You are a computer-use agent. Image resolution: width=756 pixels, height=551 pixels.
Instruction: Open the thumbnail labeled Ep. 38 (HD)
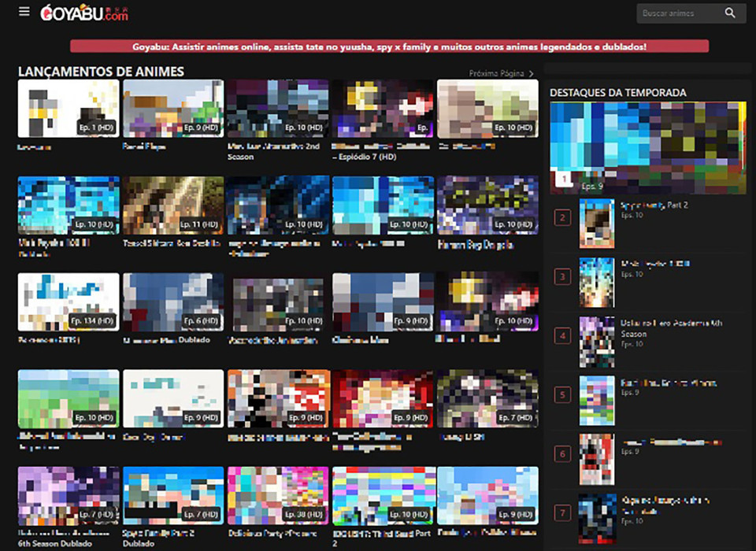(278, 496)
